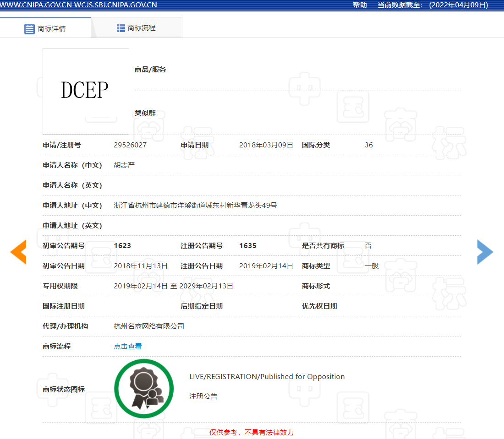This screenshot has width=504, height=439.
Task: Click the 优先权日期 label
Action: [319, 306]
